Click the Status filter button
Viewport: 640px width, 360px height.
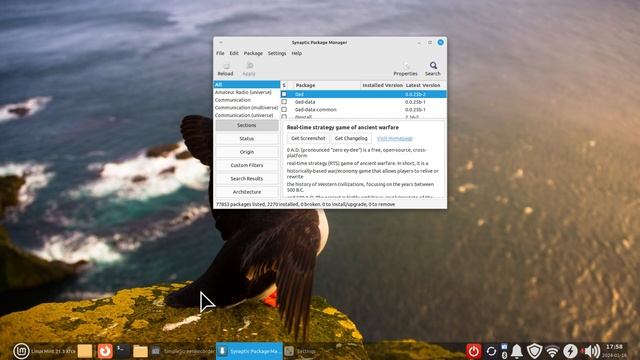247,139
